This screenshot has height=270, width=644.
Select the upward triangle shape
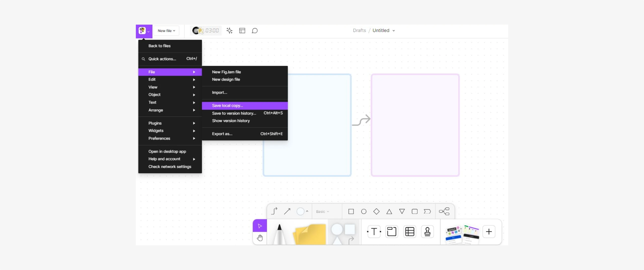(x=389, y=211)
